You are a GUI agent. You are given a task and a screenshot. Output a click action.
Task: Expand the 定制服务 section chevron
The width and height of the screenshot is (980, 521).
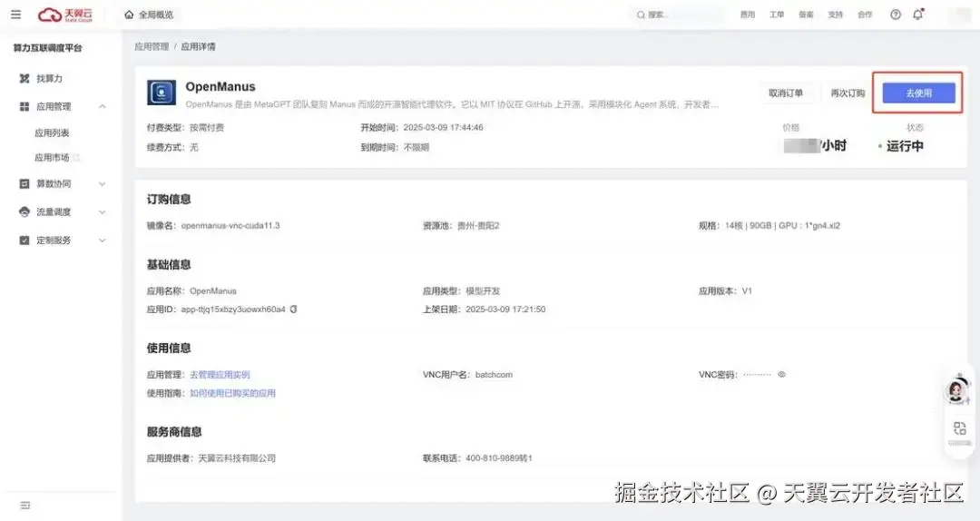click(x=102, y=241)
